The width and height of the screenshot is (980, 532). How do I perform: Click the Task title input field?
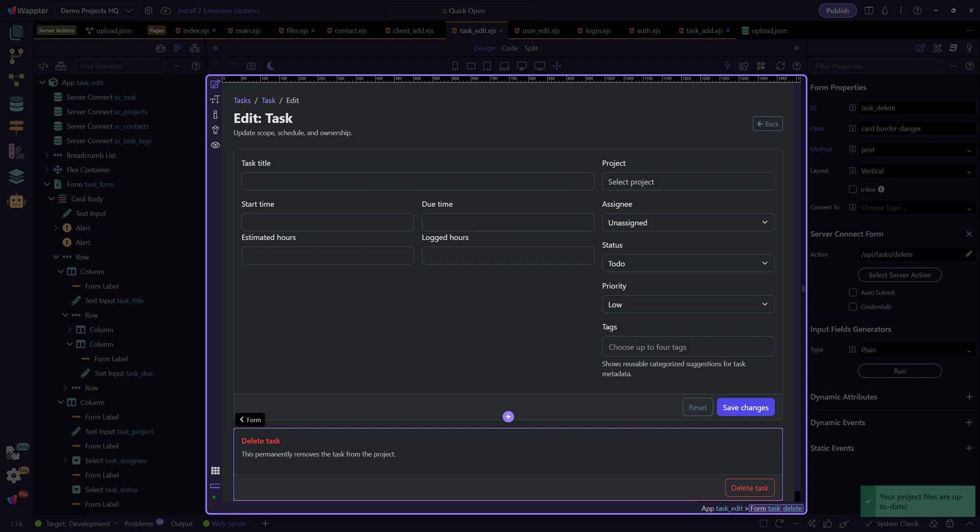pos(417,182)
